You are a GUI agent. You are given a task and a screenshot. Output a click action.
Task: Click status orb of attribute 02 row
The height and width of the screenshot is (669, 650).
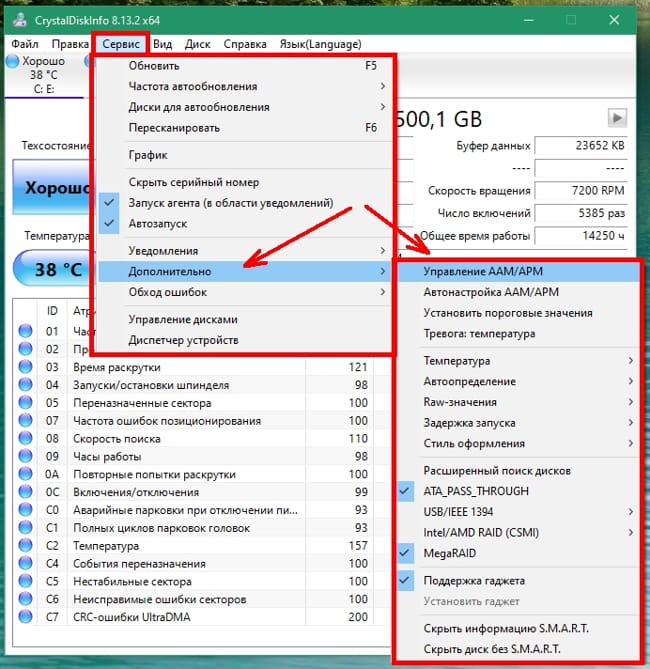[x=26, y=349]
